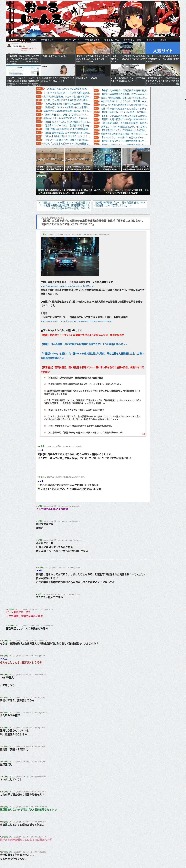186x868 pixels.
Task: Select post 34 comment 悪質極まりないので判決プラス国外追放
Action: 28,809
